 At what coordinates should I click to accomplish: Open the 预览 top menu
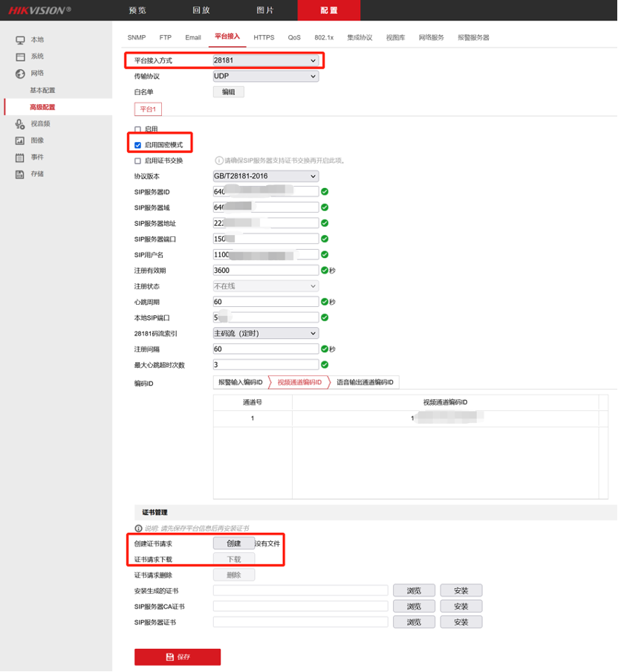point(137,10)
